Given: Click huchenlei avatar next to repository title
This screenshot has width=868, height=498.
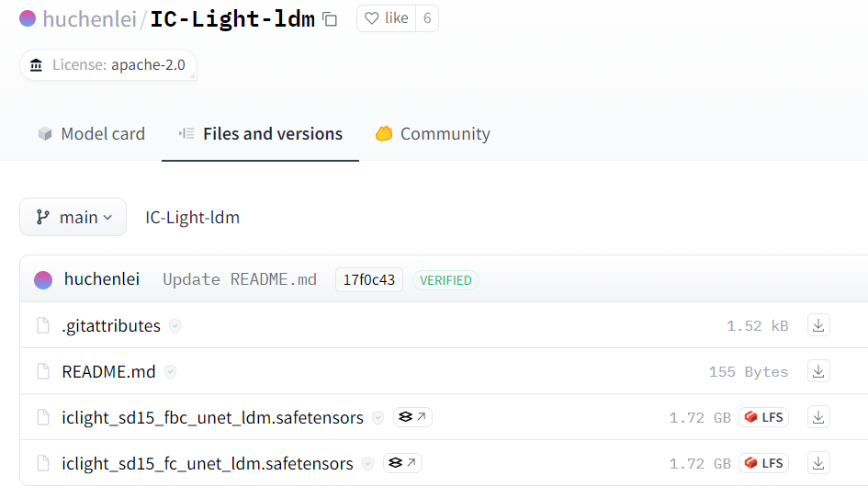Looking at the screenshot, I should tap(28, 18).
